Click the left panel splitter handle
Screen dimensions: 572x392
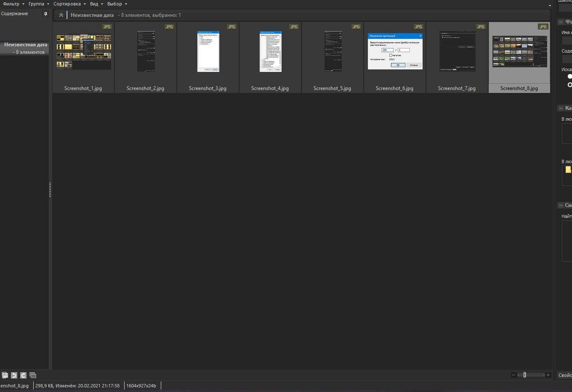[x=50, y=190]
